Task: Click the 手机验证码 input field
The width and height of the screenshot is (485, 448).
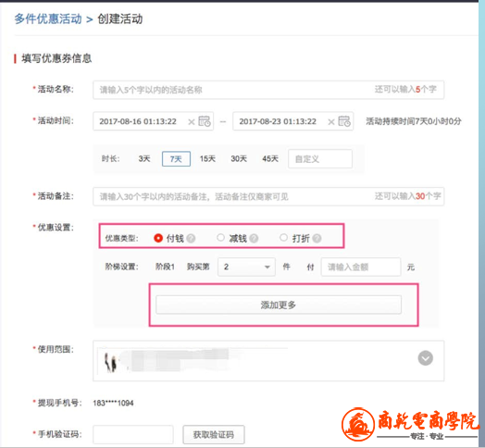Action: (x=133, y=435)
